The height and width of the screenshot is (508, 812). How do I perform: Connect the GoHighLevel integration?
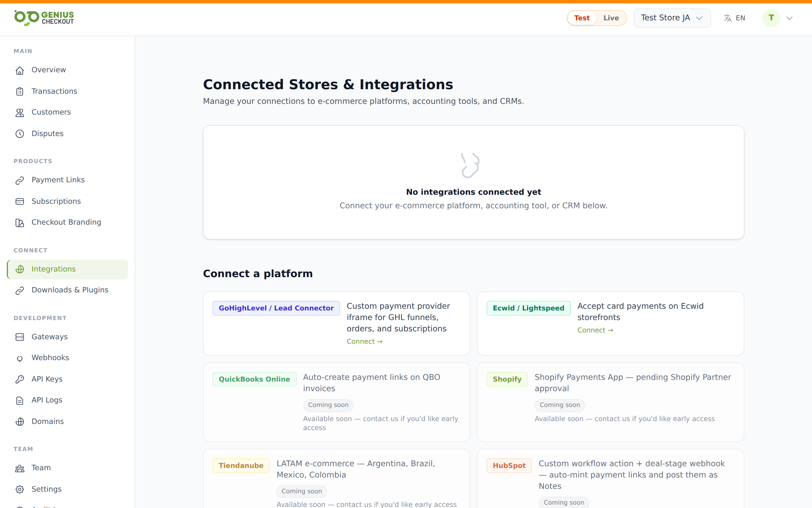pyautogui.click(x=364, y=341)
